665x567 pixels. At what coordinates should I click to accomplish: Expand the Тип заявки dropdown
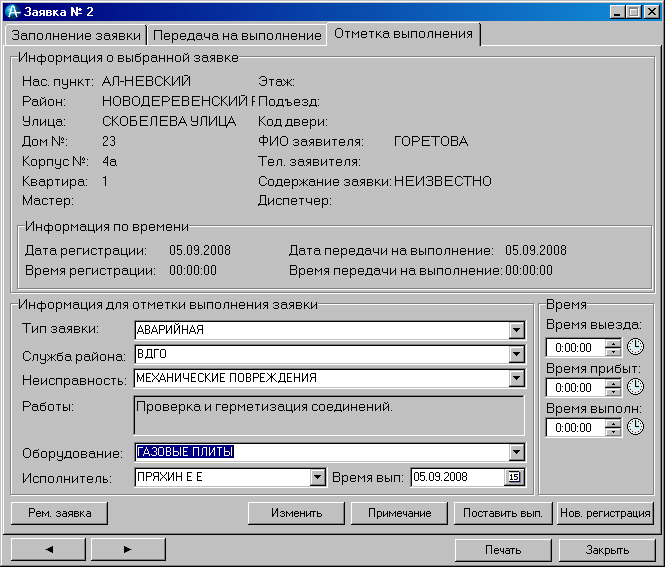(516, 331)
